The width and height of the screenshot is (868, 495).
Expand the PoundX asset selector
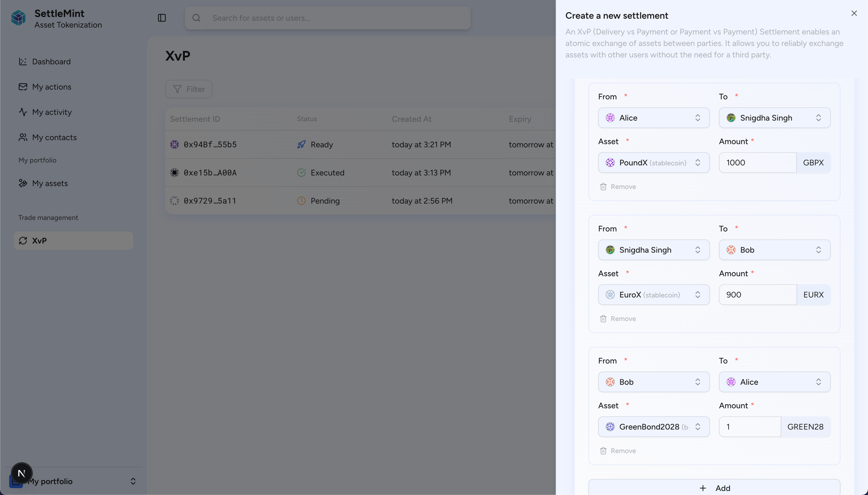pyautogui.click(x=654, y=163)
